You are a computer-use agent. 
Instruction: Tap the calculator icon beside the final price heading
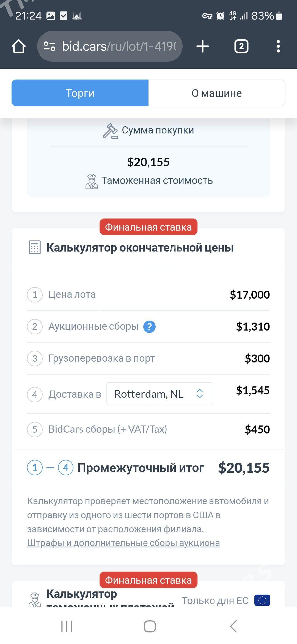35,247
